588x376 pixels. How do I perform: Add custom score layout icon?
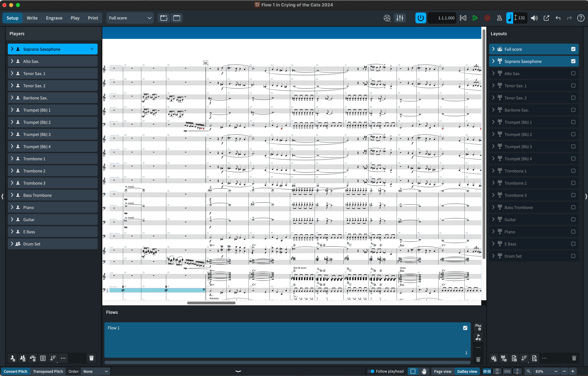point(514,358)
